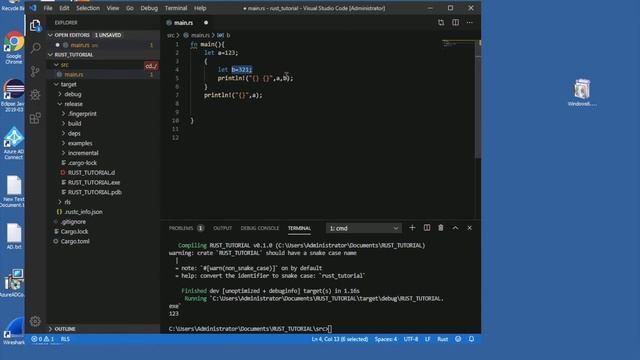Viewport: 640px width, 360px height.
Task: Collapse the src folder
Action: click(x=56, y=64)
